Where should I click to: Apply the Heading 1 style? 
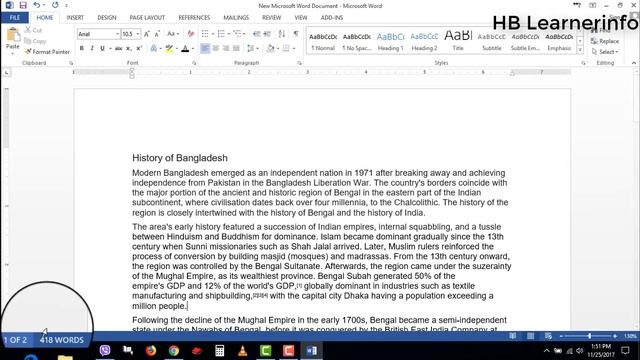coord(390,42)
